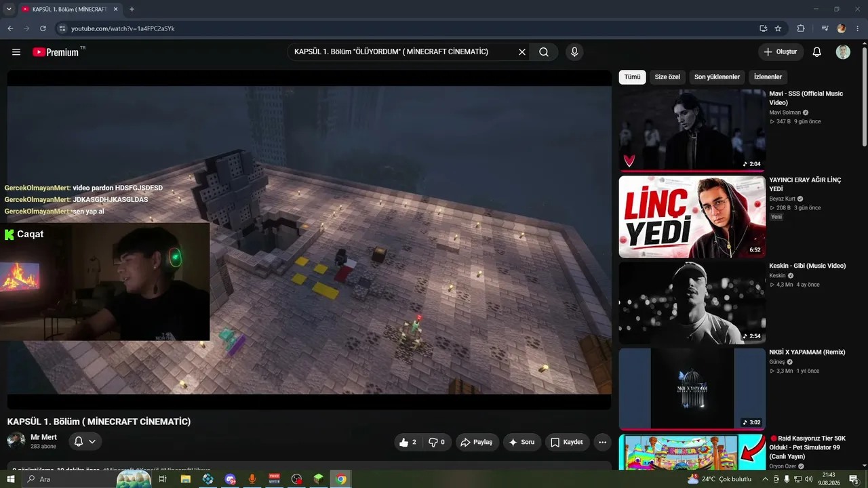
Task: Save the video with Kaydet
Action: pos(567,442)
